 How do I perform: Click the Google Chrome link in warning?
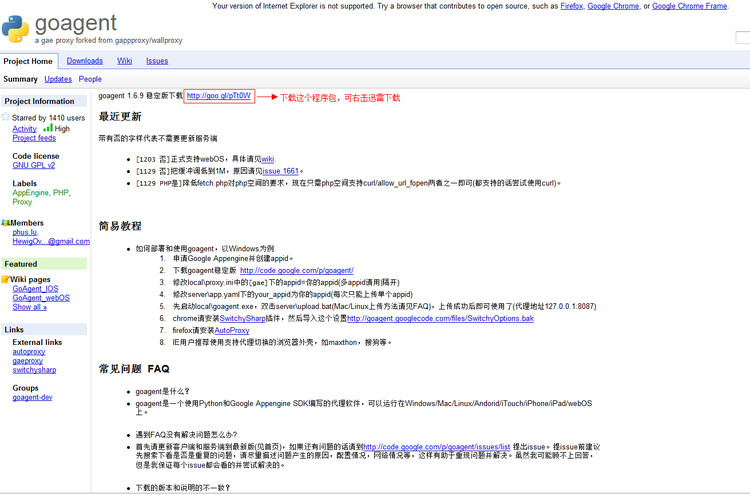point(613,6)
